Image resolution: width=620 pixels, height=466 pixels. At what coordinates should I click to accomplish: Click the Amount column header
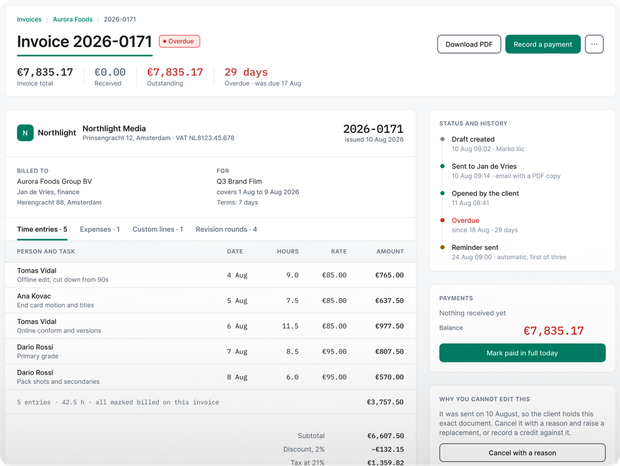pyautogui.click(x=390, y=251)
